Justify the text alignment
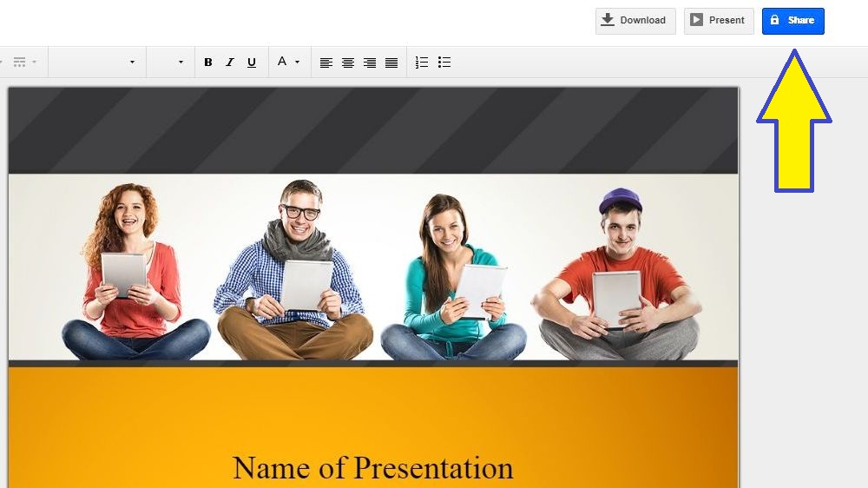 391,63
